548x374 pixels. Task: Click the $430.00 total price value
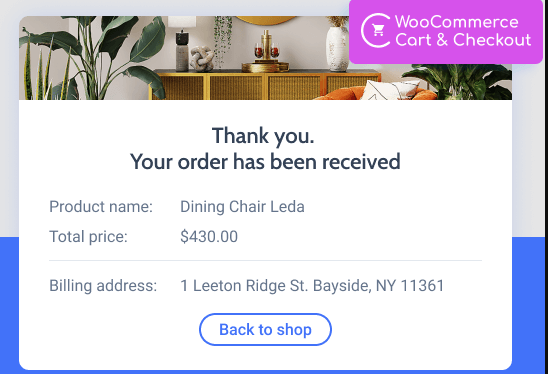(x=209, y=237)
